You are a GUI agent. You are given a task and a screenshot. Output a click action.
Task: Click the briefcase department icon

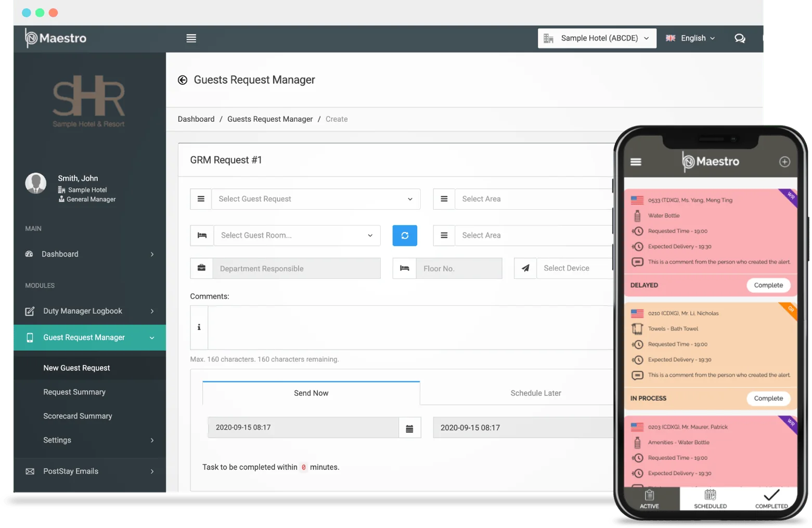click(x=201, y=268)
